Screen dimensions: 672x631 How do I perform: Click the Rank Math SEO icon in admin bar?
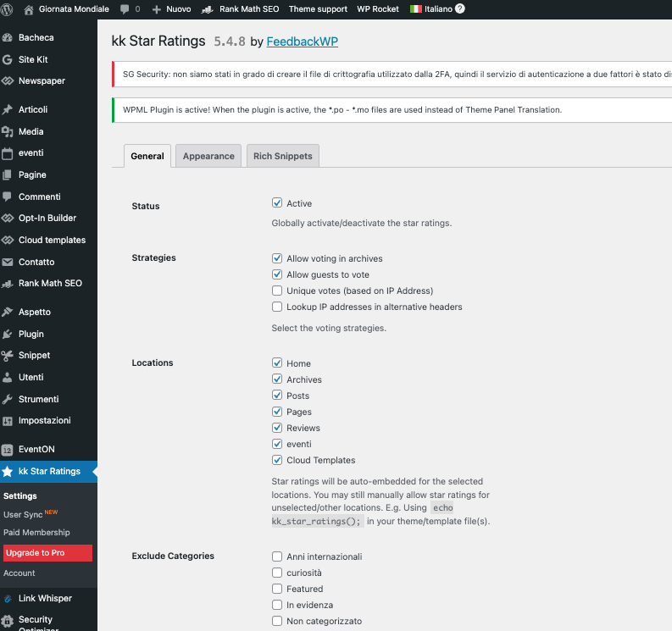[208, 9]
